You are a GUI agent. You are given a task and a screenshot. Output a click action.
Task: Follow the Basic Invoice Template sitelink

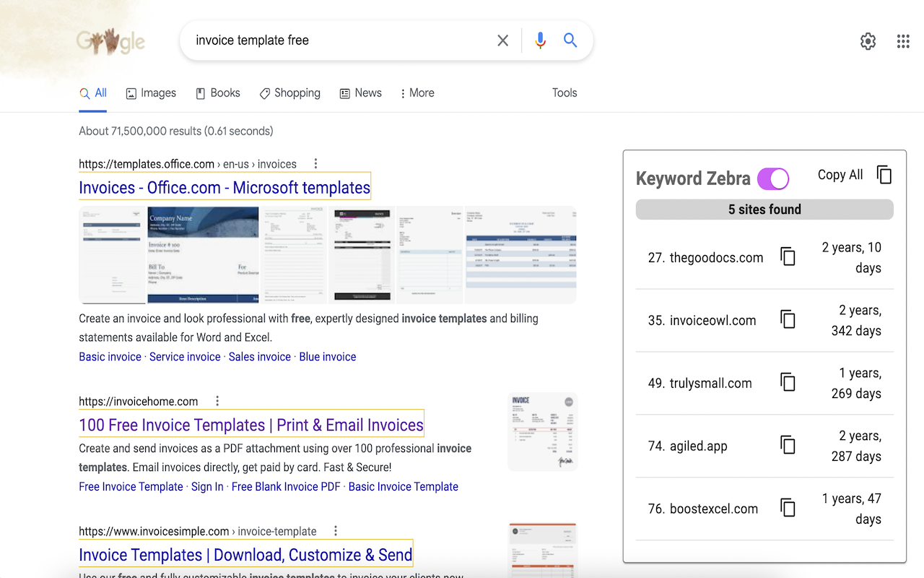[404, 487]
